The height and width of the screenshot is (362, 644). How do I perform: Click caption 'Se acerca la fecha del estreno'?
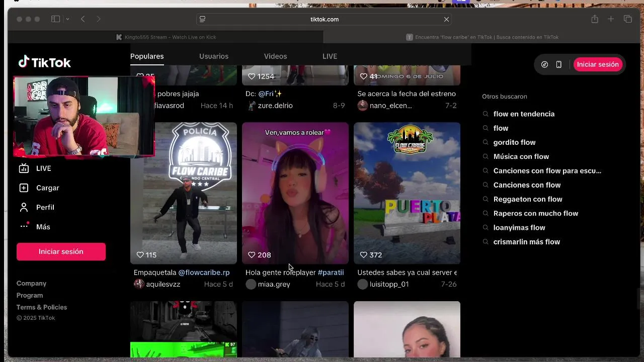pos(407,94)
